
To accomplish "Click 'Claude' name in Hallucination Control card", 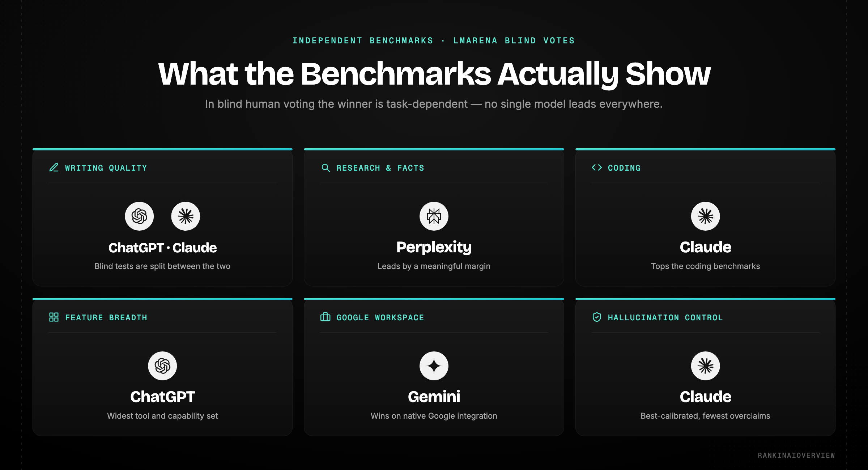I will 705,397.
